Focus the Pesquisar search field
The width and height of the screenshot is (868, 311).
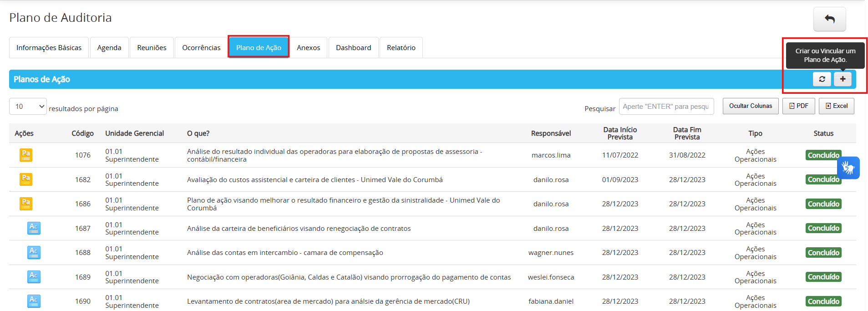click(666, 107)
